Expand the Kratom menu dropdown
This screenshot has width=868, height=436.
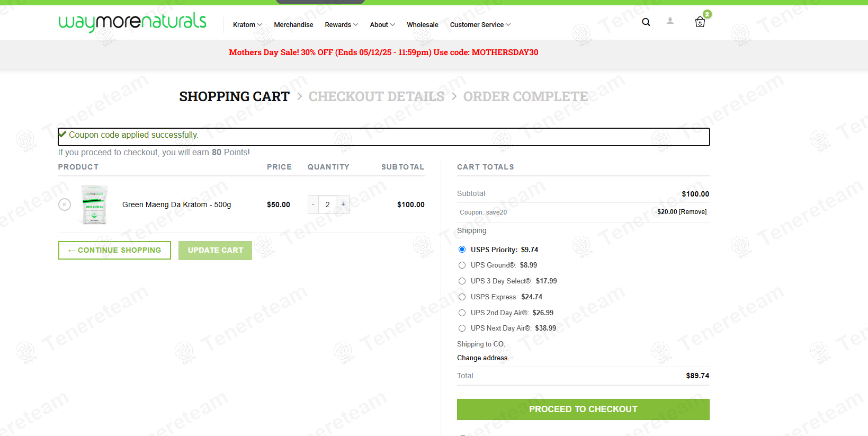[x=247, y=25]
